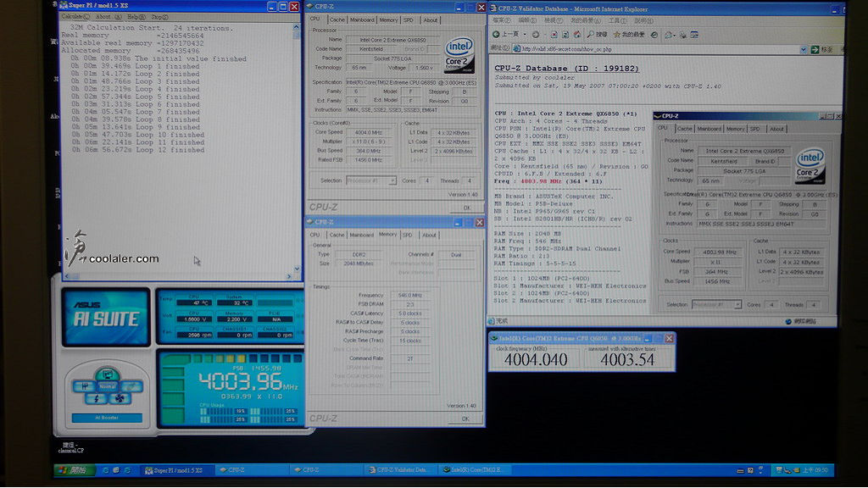
Task: Open the Tools menu in Internet Explorer
Action: (x=617, y=20)
